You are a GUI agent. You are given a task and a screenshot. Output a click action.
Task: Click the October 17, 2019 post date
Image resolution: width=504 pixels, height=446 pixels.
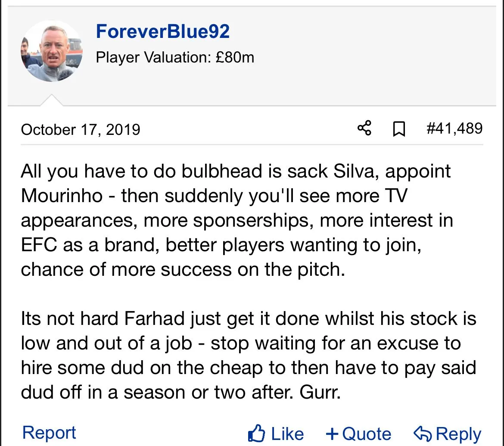click(81, 129)
